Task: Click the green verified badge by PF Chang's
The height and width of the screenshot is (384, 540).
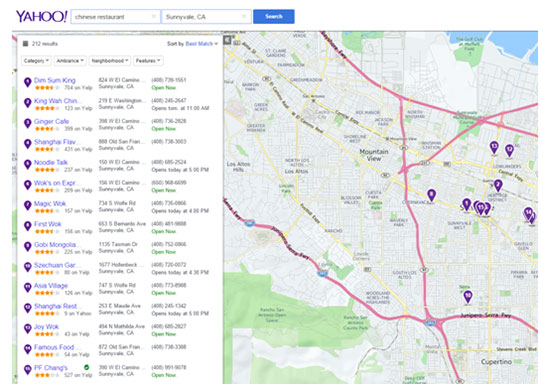Action: click(86, 367)
